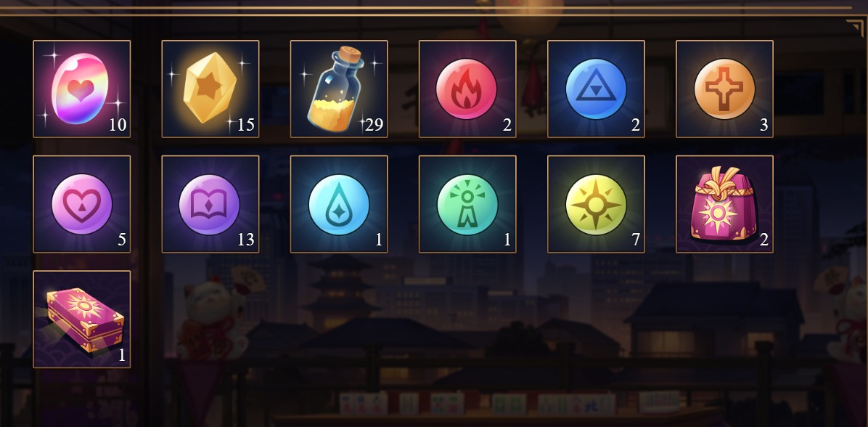The width and height of the screenshot is (868, 427).
Task: Click the quantity 5 on the heart orb
Action: click(122, 239)
